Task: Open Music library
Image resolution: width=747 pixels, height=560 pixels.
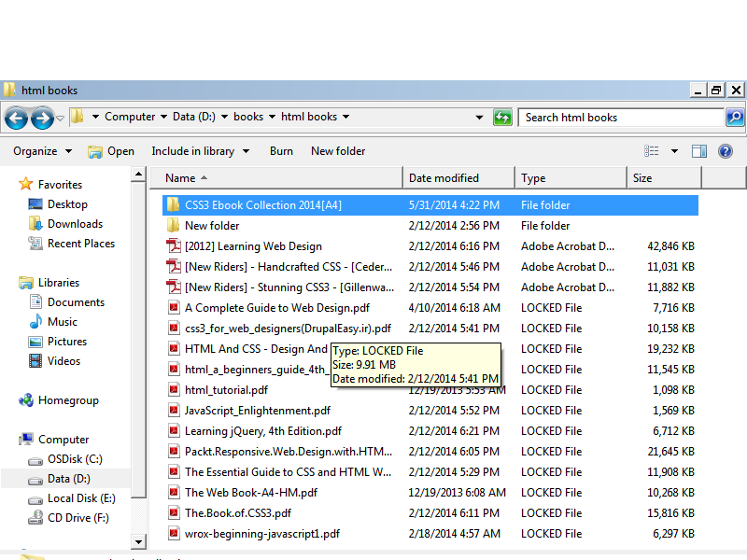Action: tap(53, 321)
